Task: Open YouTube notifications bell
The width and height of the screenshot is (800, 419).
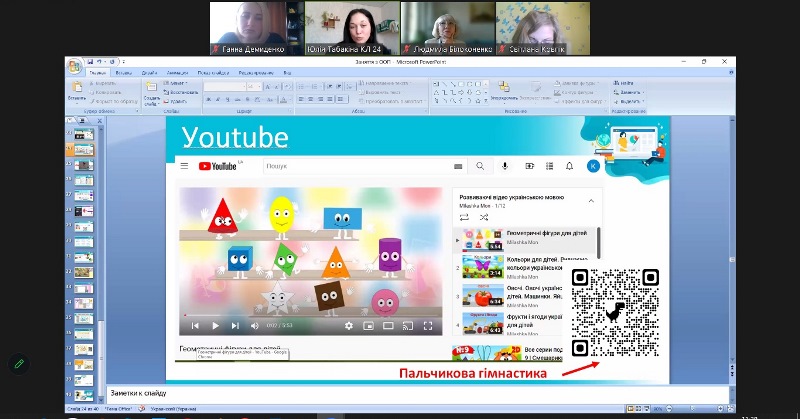Action: [x=569, y=166]
